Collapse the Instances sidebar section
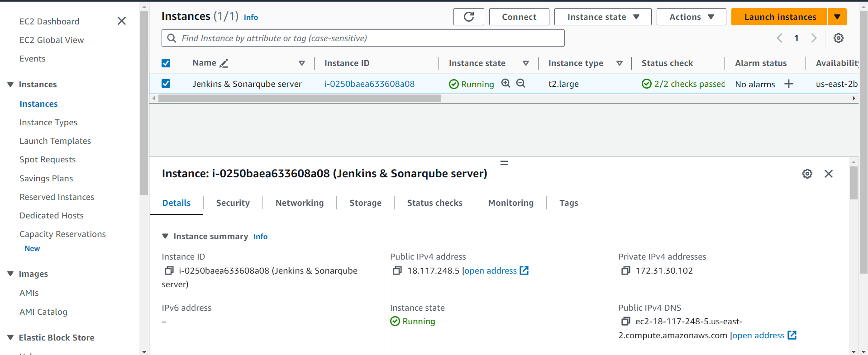 pyautogui.click(x=10, y=85)
